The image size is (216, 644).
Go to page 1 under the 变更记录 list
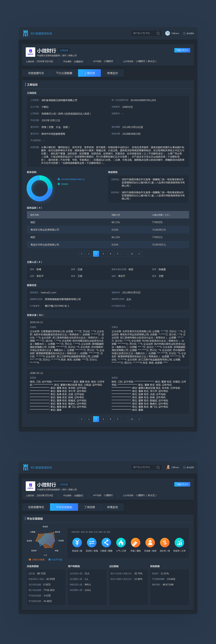pos(89,419)
